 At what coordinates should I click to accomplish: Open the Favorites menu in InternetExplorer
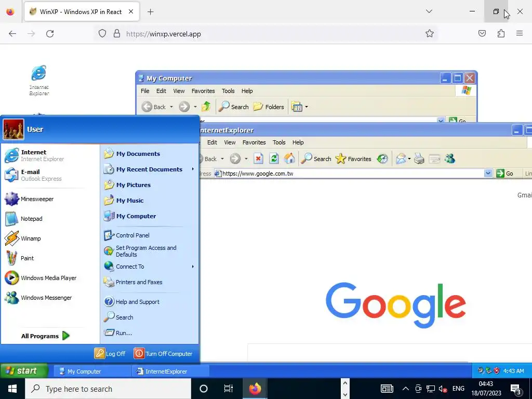click(x=254, y=142)
